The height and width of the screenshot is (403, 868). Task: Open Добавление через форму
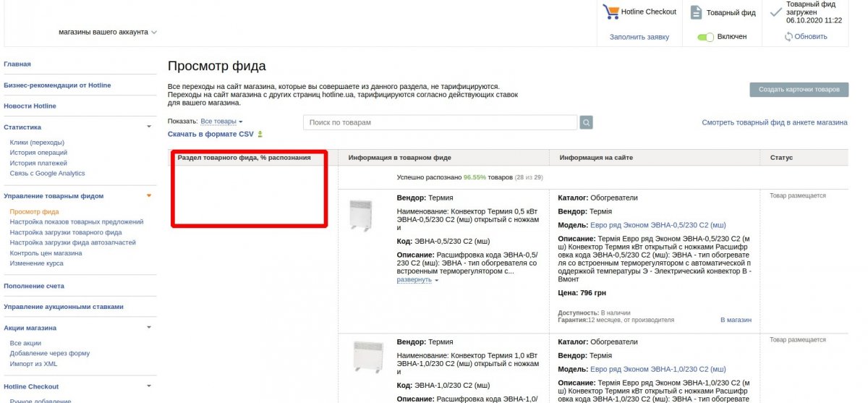pos(50,353)
